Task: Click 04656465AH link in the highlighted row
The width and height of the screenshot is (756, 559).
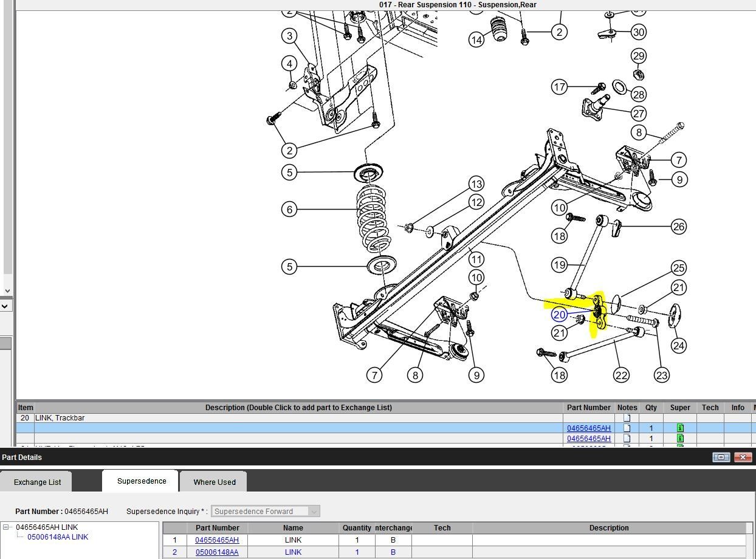Action: 588,428
